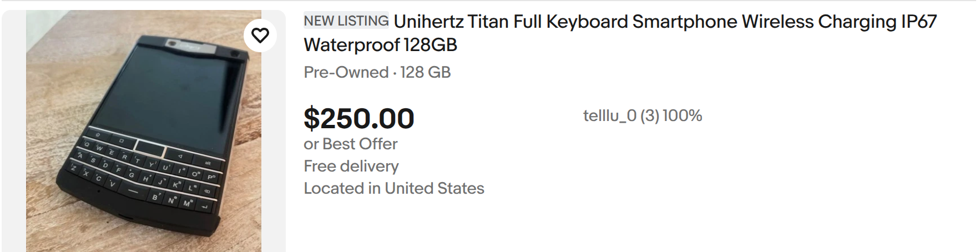This screenshot has width=980, height=252.
Task: Add listing to watchlist with heart icon
Action: click(x=260, y=36)
